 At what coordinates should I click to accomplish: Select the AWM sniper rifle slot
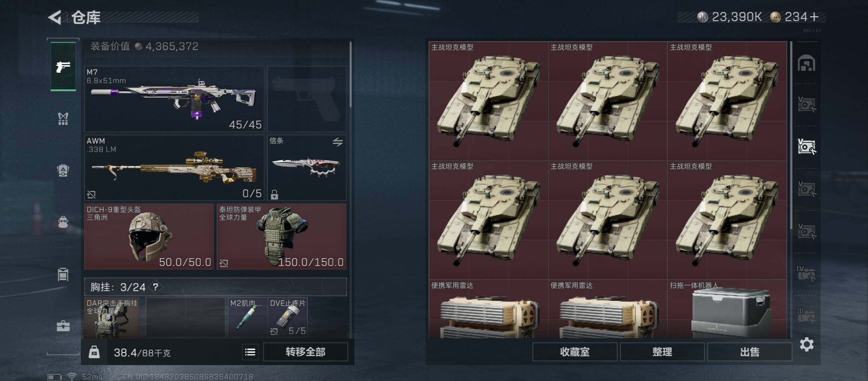click(x=174, y=168)
